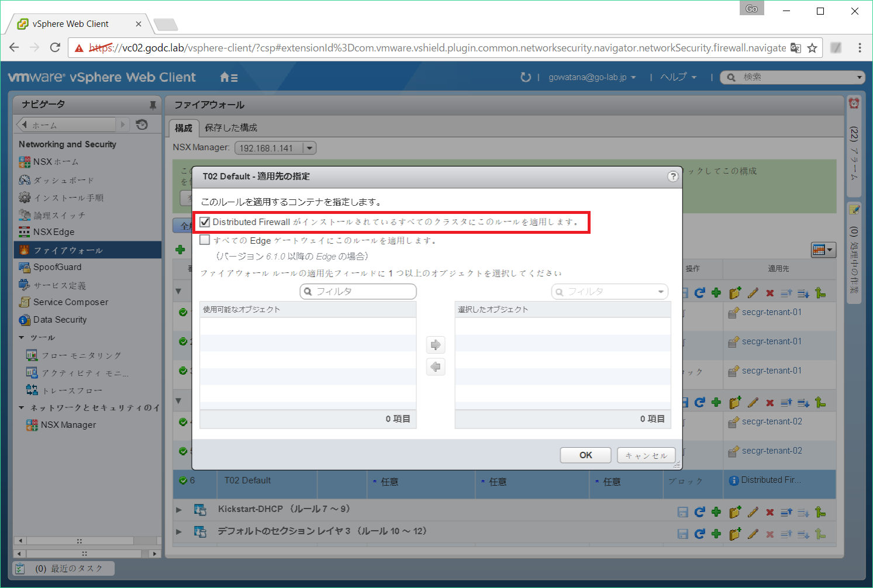This screenshot has width=873, height=588.
Task: Click the vSphere home menu icon
Action: (229, 77)
